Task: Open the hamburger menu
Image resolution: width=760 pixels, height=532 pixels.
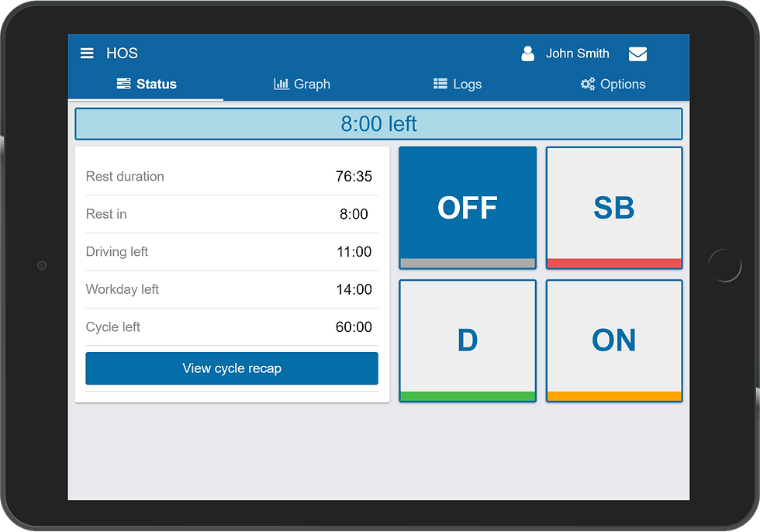Action: click(x=87, y=53)
